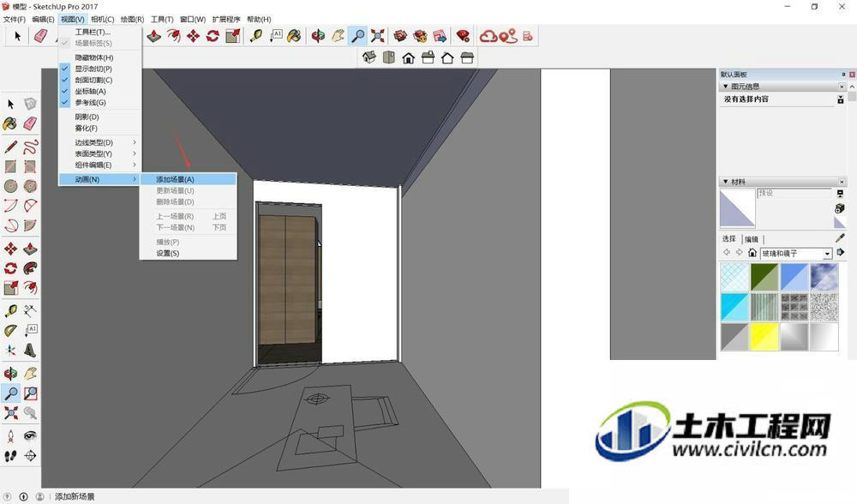Choose 添加场景(A) from the submenu
The image size is (857, 504).
tap(189, 179)
